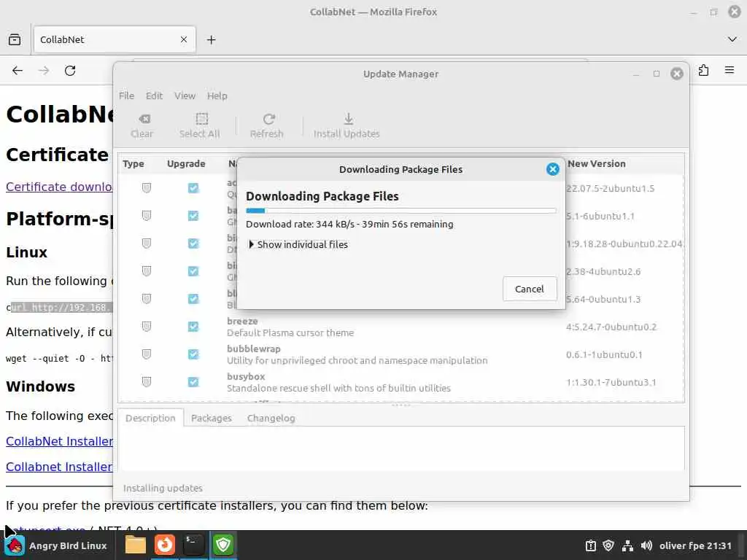Open the View menu in Update Manager

(185, 96)
